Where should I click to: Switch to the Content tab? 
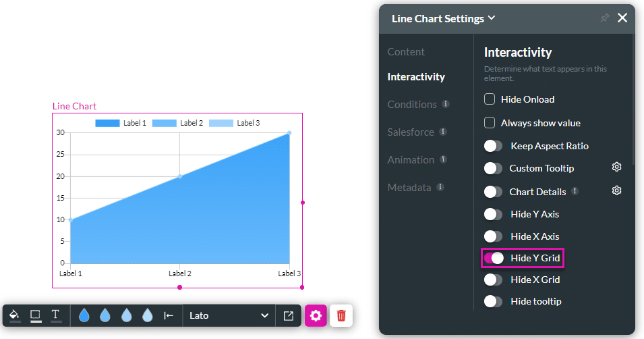(x=406, y=52)
